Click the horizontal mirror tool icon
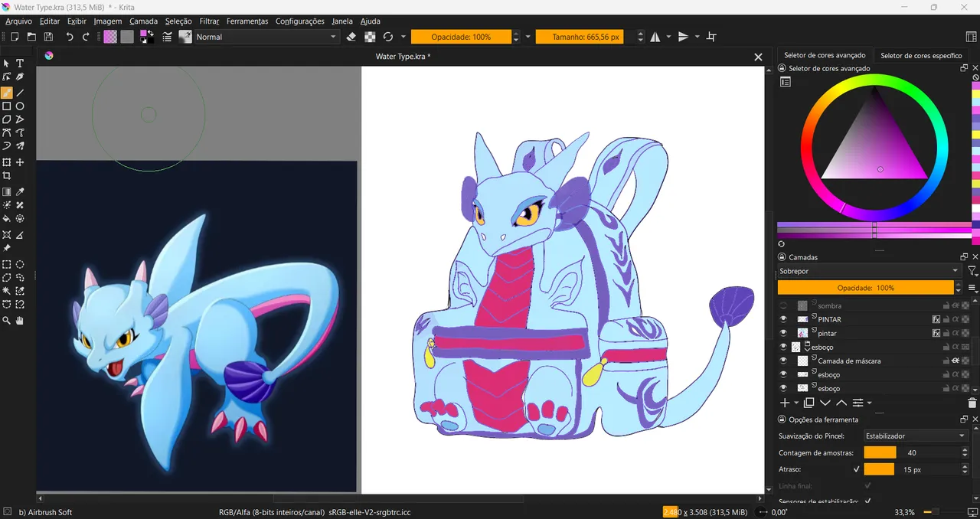Image resolution: width=980 pixels, height=519 pixels. [x=655, y=37]
